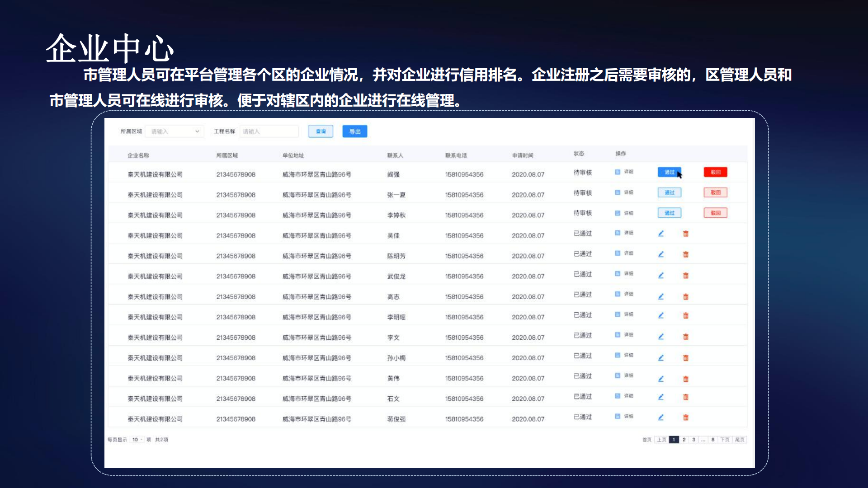Delete the 武俊龙 row with trash icon
868x488 pixels.
(686, 275)
